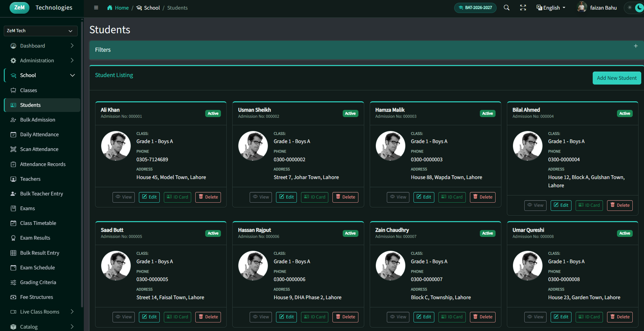This screenshot has width=644, height=331.
Task: Open School breadcrumb link
Action: [x=148, y=8]
